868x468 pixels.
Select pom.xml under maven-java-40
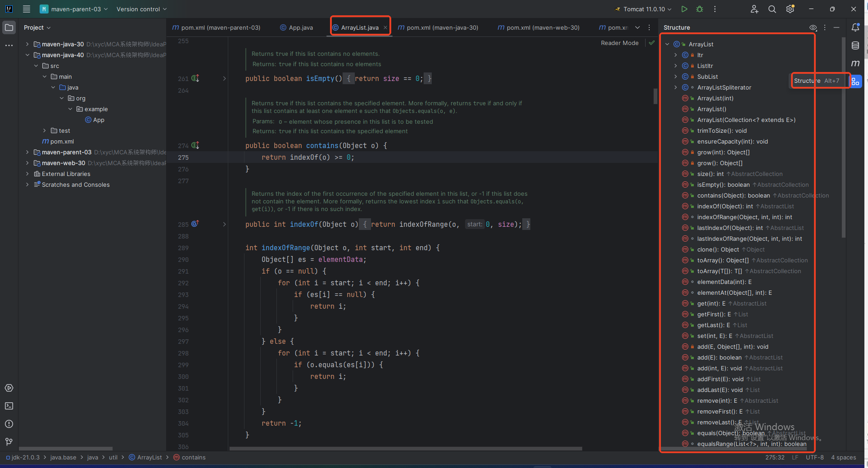pos(58,141)
